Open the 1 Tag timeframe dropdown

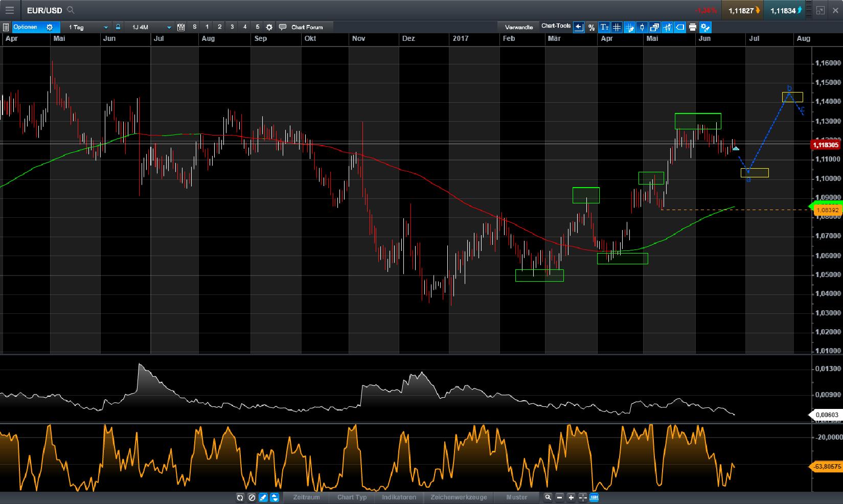(x=105, y=27)
